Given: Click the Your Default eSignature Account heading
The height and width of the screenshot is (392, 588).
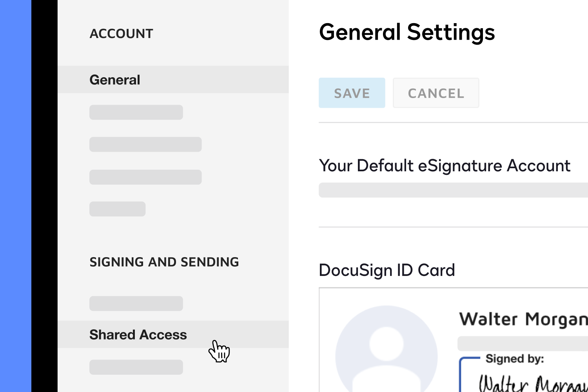Looking at the screenshot, I should pos(445,165).
